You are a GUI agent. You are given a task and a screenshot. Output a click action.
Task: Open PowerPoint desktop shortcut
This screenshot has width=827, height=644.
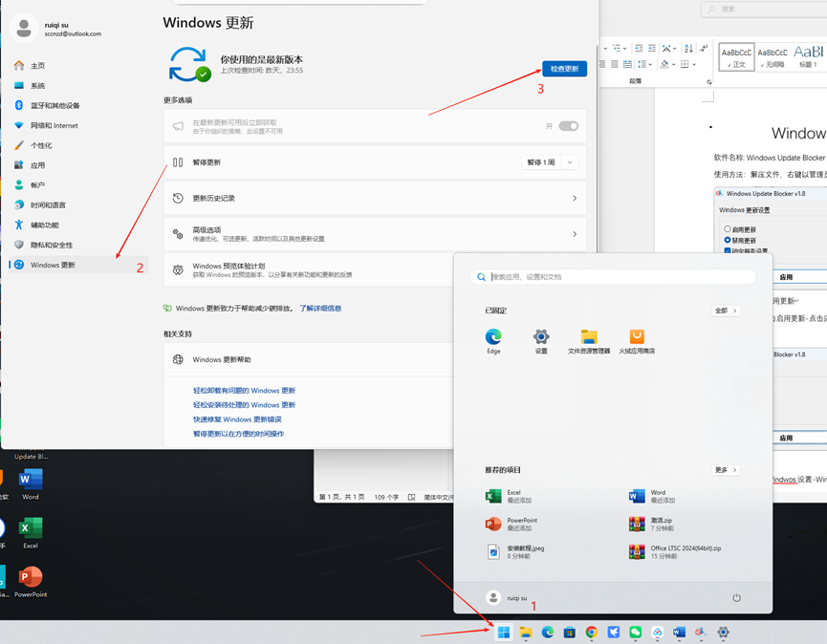(x=31, y=579)
